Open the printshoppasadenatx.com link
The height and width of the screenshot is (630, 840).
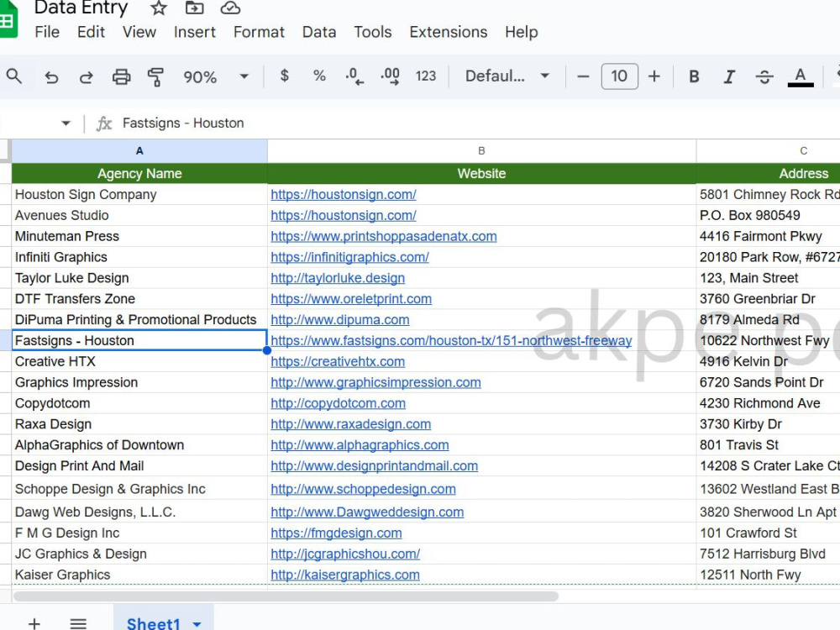tap(384, 236)
